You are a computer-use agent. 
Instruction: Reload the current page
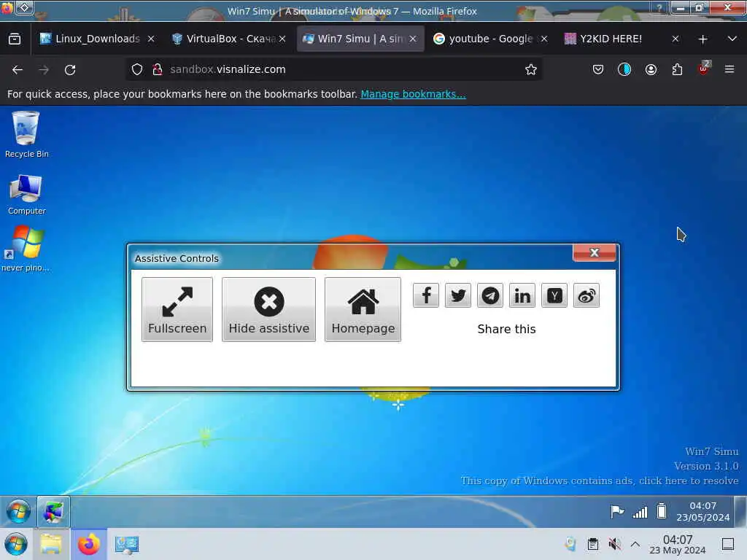coord(70,69)
